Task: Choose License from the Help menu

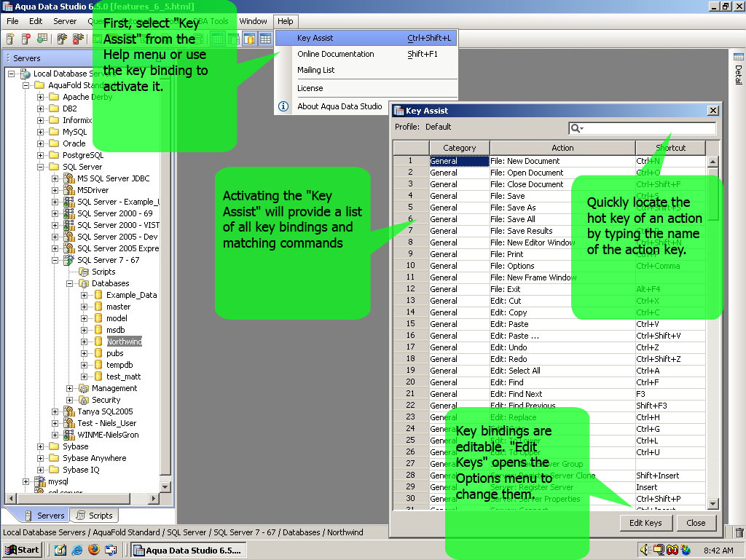Action: click(366, 88)
